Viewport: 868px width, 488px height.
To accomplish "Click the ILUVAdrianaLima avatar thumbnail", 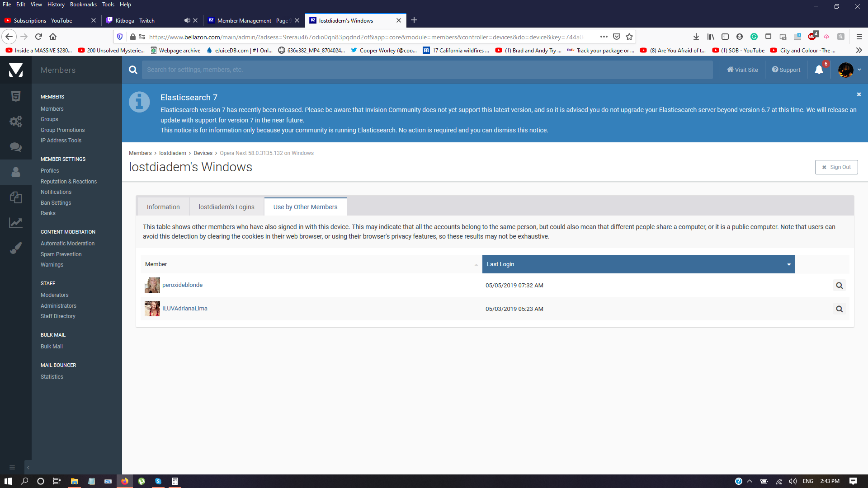I will pyautogui.click(x=152, y=309).
